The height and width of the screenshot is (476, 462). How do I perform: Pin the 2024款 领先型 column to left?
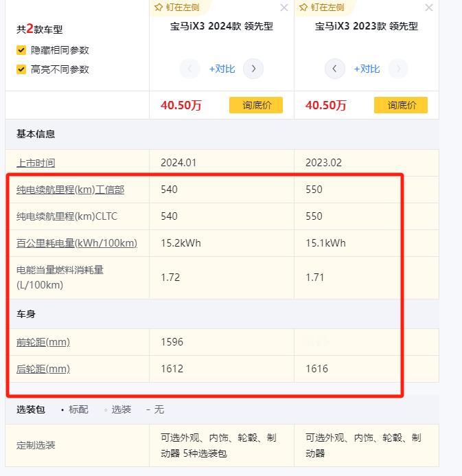tap(177, 7)
